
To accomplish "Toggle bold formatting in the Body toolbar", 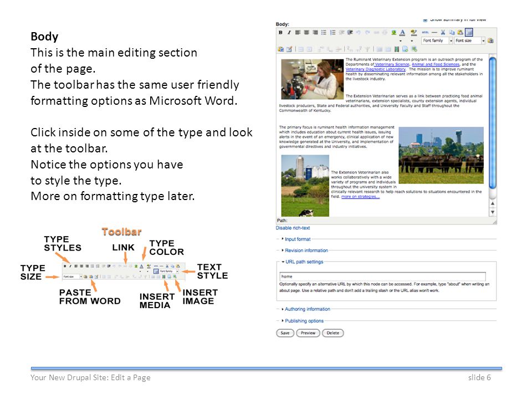I will [x=280, y=33].
